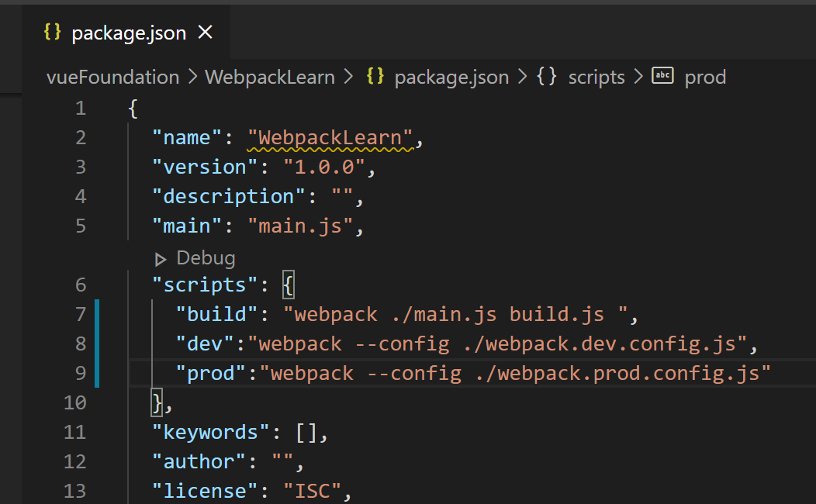Click the JSON braces icon on the tab

click(53, 33)
